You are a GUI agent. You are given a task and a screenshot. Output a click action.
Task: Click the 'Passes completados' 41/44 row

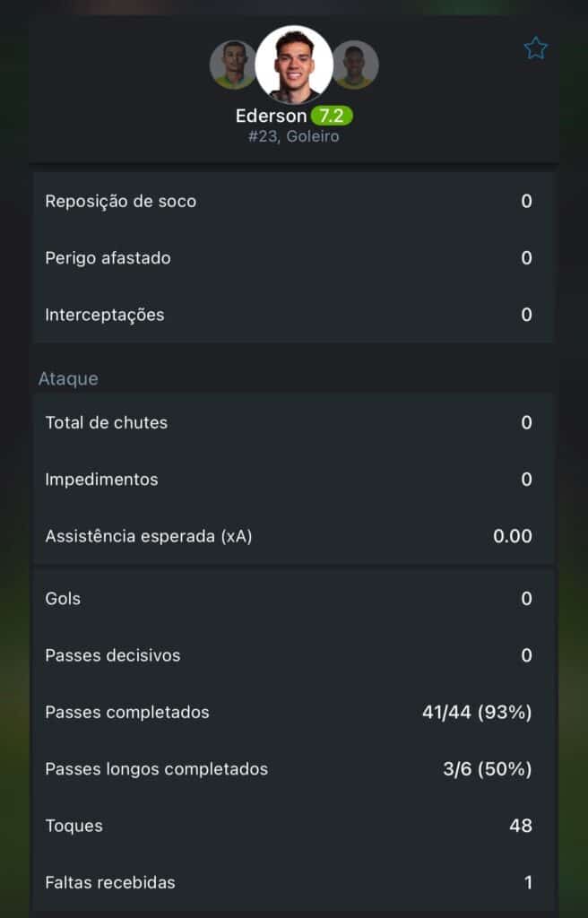pos(294,713)
